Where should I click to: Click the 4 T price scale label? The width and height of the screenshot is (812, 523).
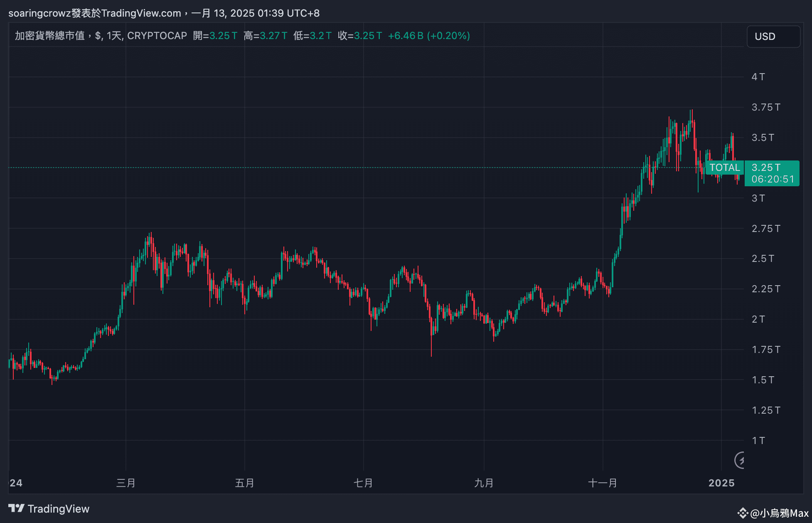tap(758, 77)
